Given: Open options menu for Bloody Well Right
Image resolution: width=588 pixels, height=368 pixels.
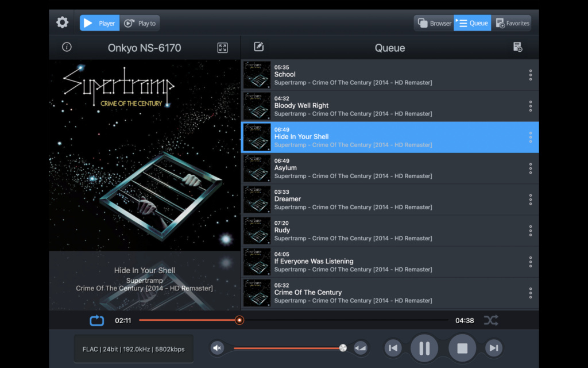Looking at the screenshot, I should [x=530, y=106].
